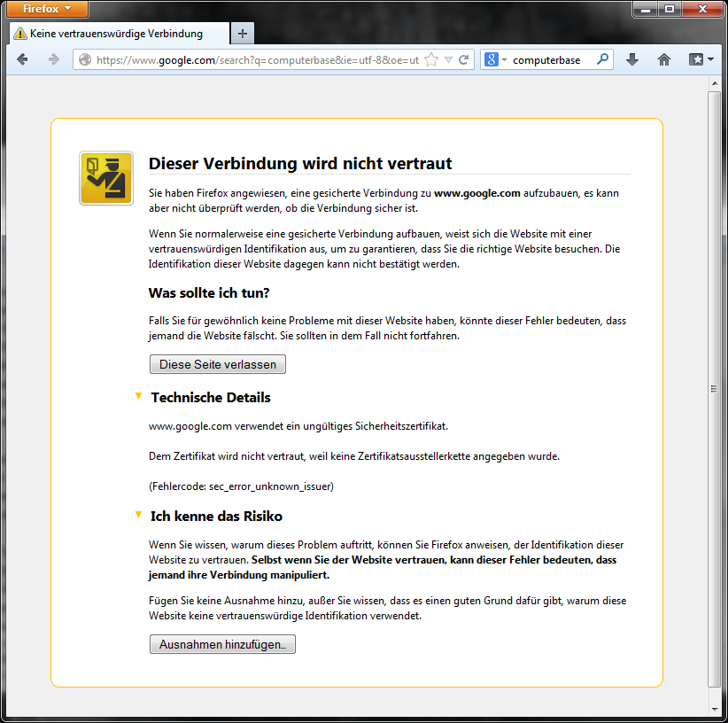Reload the page with the refresh icon

click(x=463, y=59)
